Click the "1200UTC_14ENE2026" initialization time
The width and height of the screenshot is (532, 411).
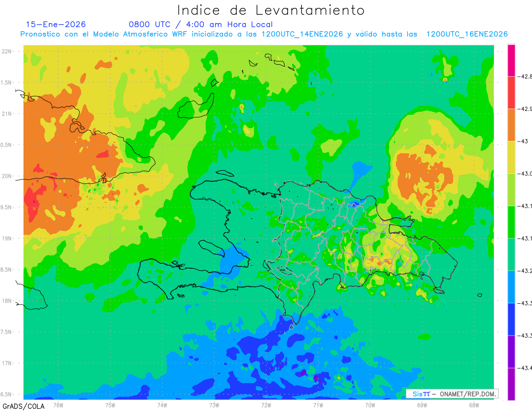[x=302, y=34]
